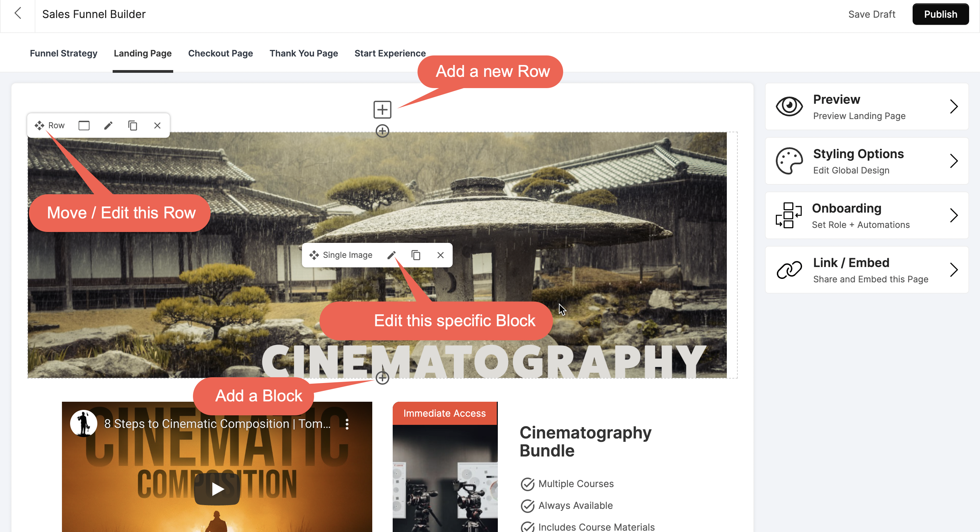The image size is (980, 532).
Task: Click the Cinematography Bundle heading
Action: 586,442
